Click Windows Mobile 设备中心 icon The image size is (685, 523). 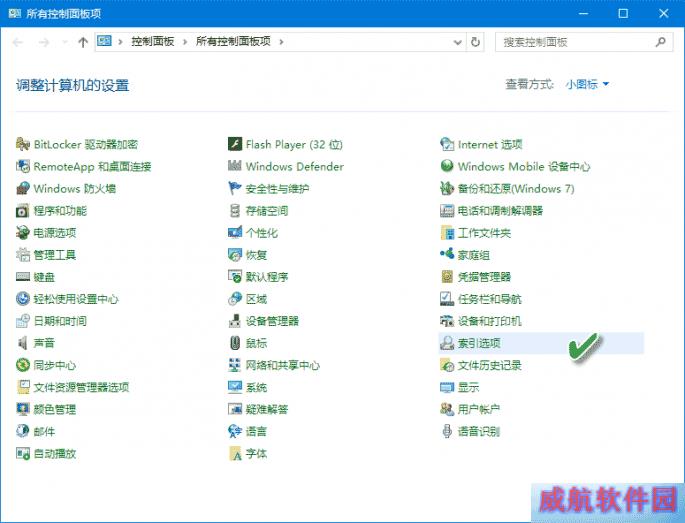(x=447, y=166)
